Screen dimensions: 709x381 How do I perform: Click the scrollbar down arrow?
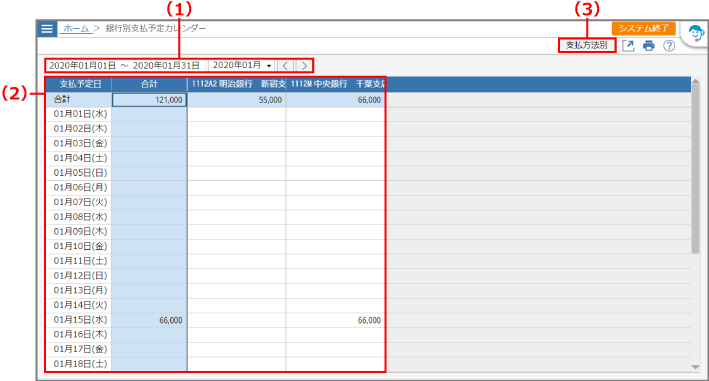point(695,367)
